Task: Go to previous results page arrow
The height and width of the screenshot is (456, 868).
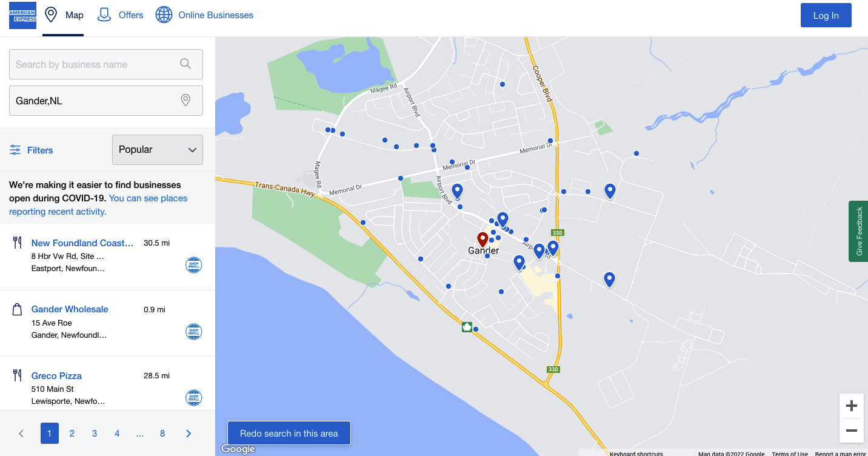Action: [21, 434]
